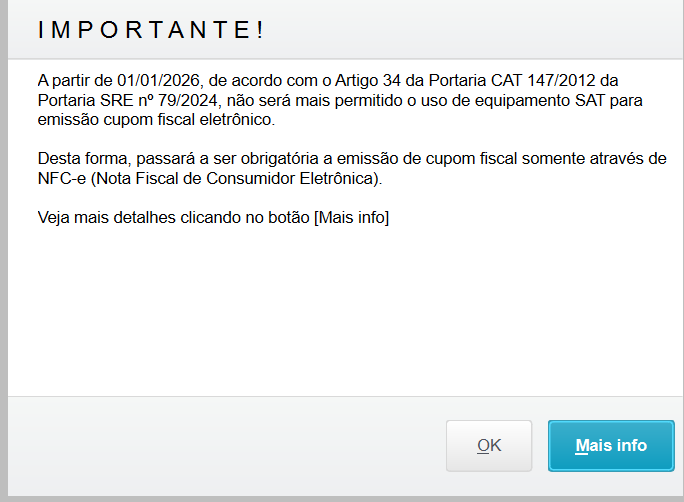Click the "NFC-e" abbreviation in the text
This screenshot has height=502, width=684.
tap(62, 179)
